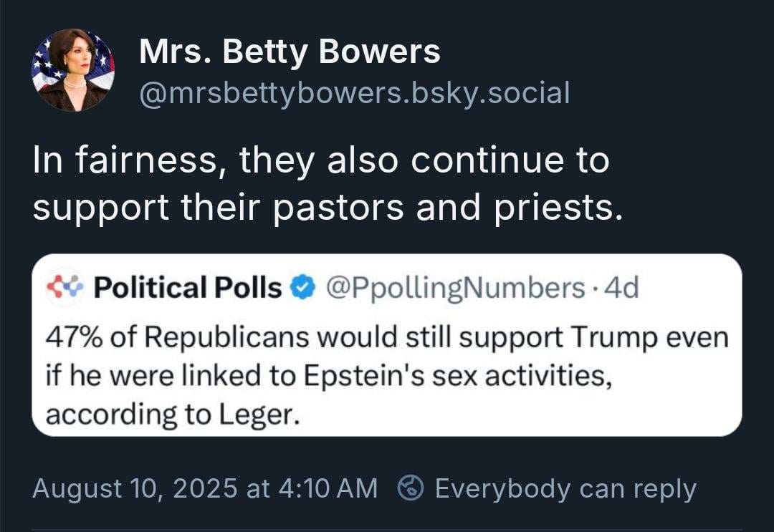This screenshot has width=774, height=532.
Task: Click the blue verified checkmark badge
Action: (302, 287)
